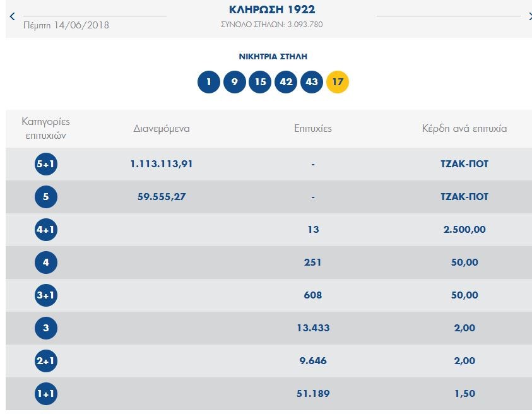Select the 1+1 category badge
The width and height of the screenshot is (532, 419).
(x=45, y=394)
